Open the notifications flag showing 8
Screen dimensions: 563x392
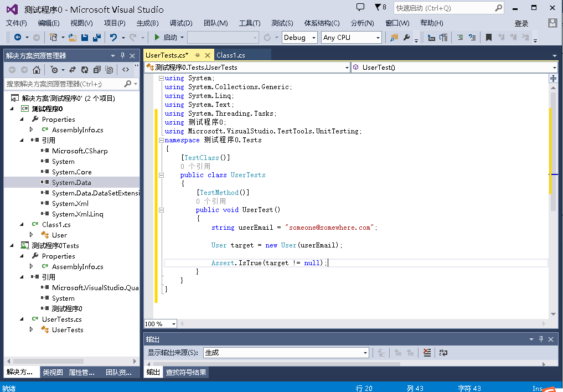click(x=380, y=7)
